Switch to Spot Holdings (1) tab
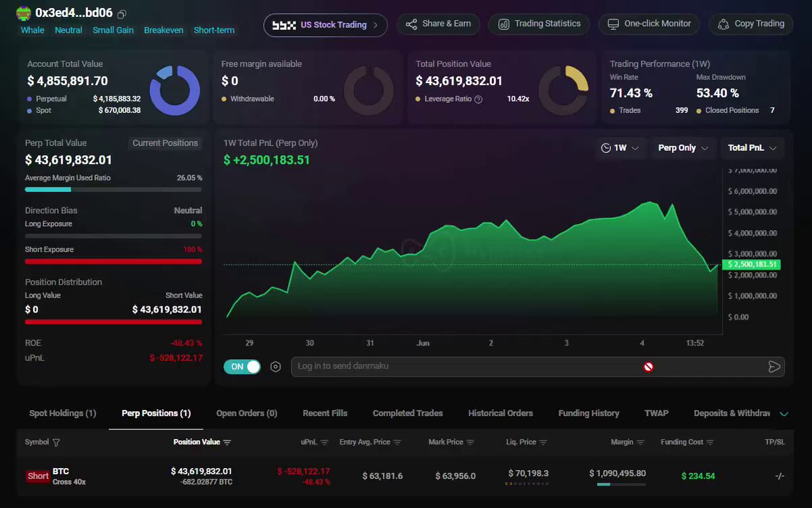 [63, 413]
